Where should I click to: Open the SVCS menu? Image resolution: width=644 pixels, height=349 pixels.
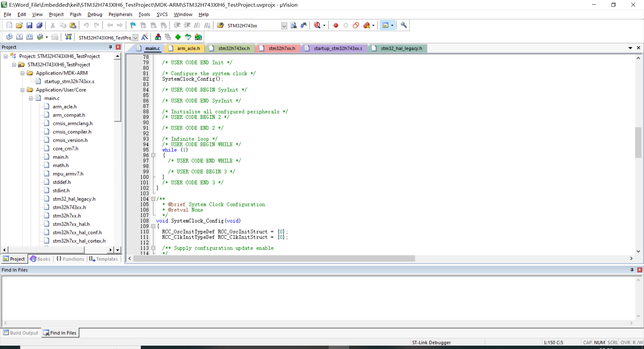162,14
